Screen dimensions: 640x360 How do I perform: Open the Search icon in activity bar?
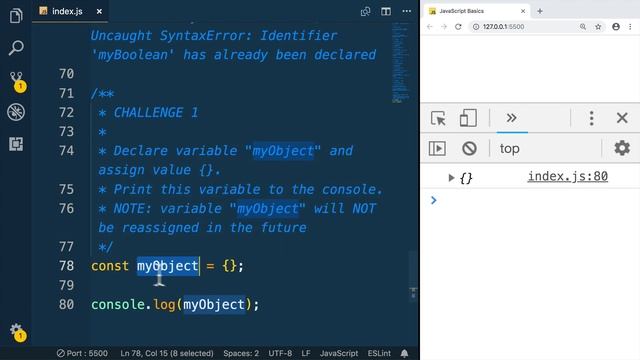click(16, 48)
